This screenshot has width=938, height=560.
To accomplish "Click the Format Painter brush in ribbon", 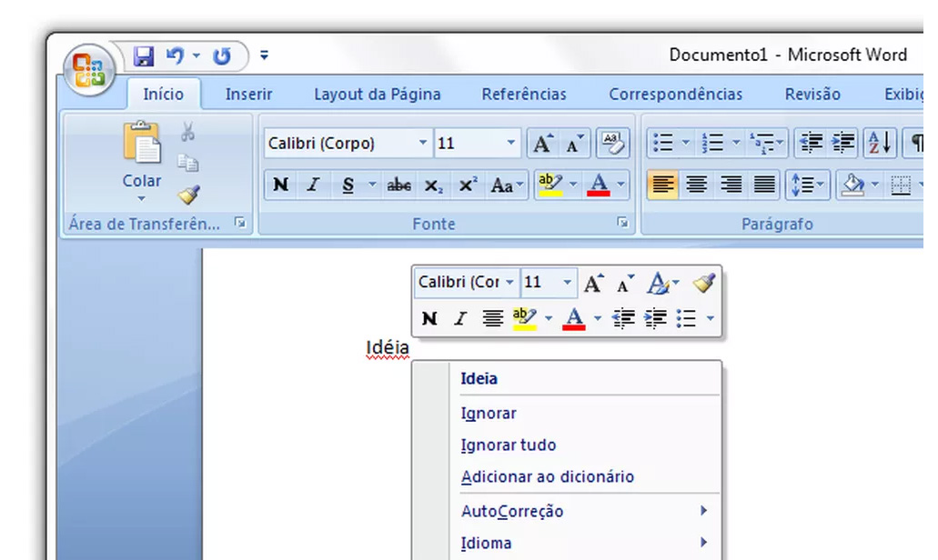I will (x=188, y=195).
